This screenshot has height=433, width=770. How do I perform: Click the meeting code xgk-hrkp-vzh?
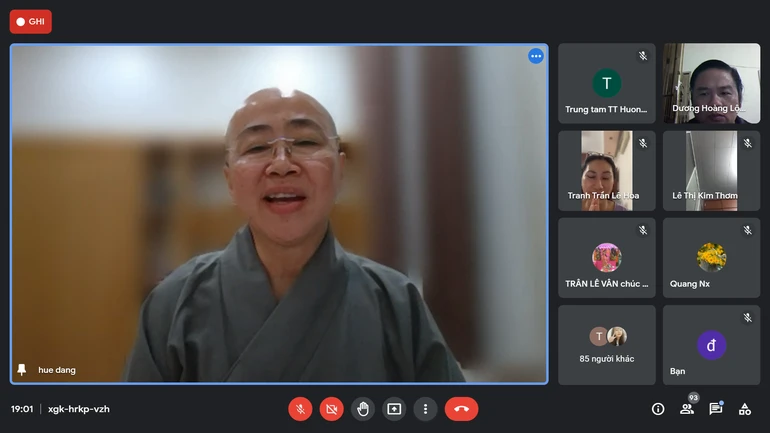[79, 409]
